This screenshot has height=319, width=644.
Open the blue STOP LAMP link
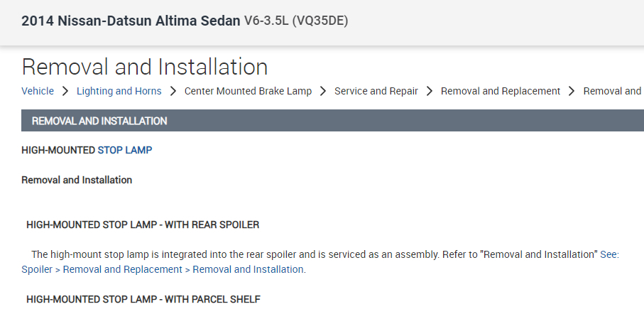125,150
